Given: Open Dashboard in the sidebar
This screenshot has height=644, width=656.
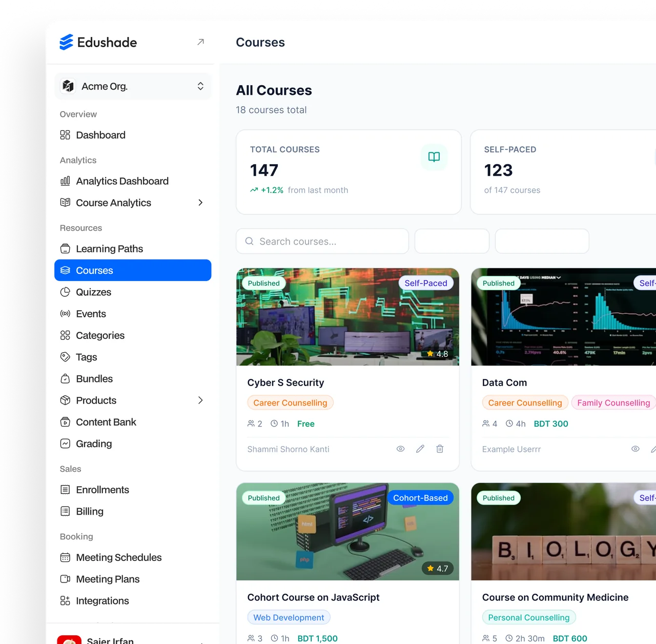Looking at the screenshot, I should 133,135.
